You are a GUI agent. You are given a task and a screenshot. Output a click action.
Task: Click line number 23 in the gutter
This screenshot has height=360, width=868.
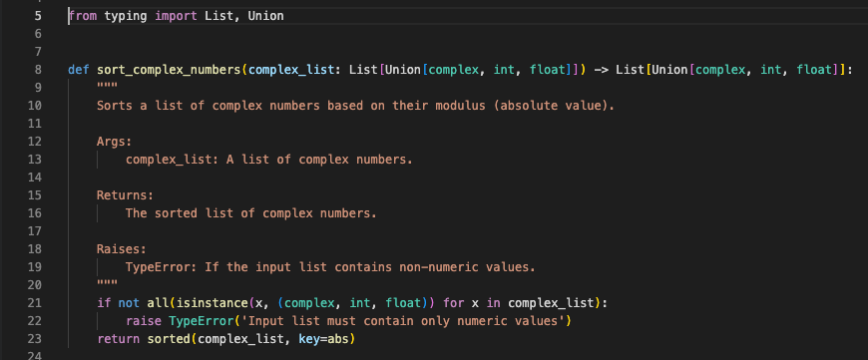tap(34, 339)
